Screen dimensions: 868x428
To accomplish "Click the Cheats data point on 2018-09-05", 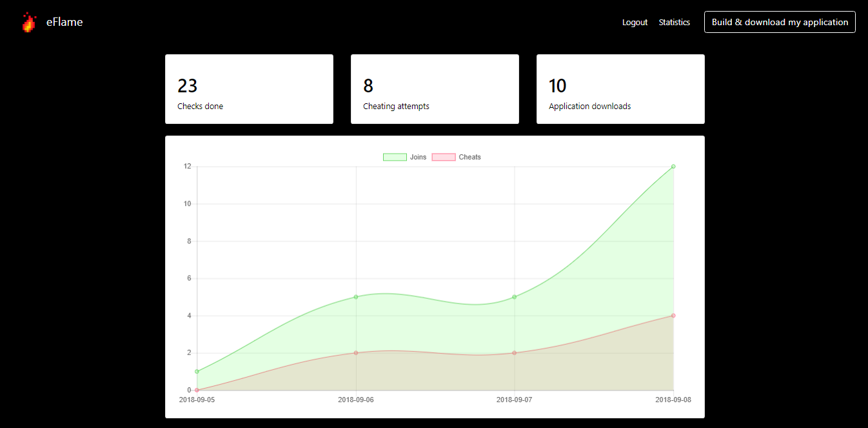I will [197, 390].
